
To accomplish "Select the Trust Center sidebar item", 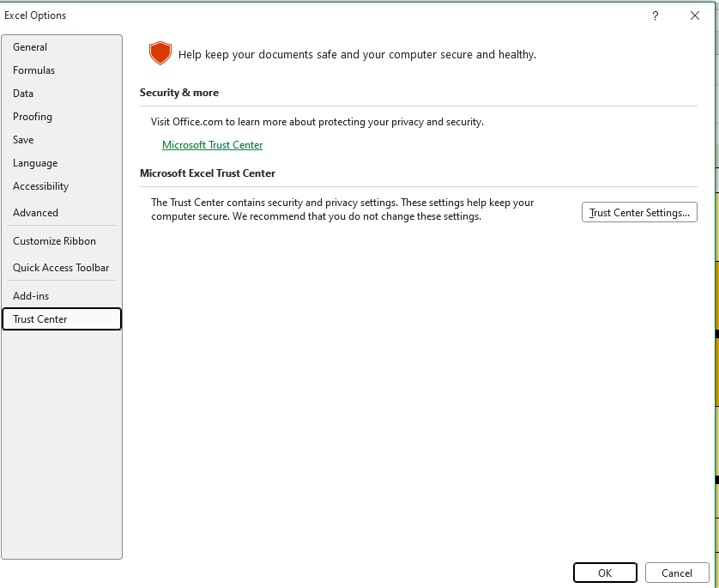I will (x=40, y=319).
